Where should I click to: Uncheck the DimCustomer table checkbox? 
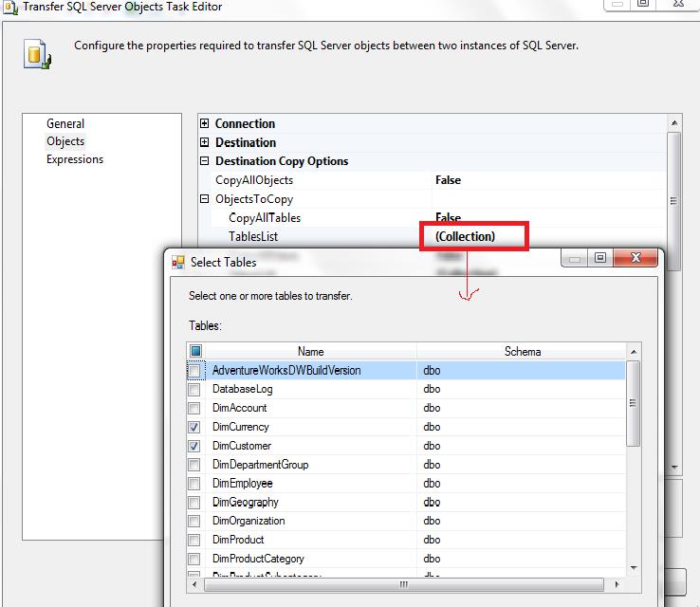point(194,446)
